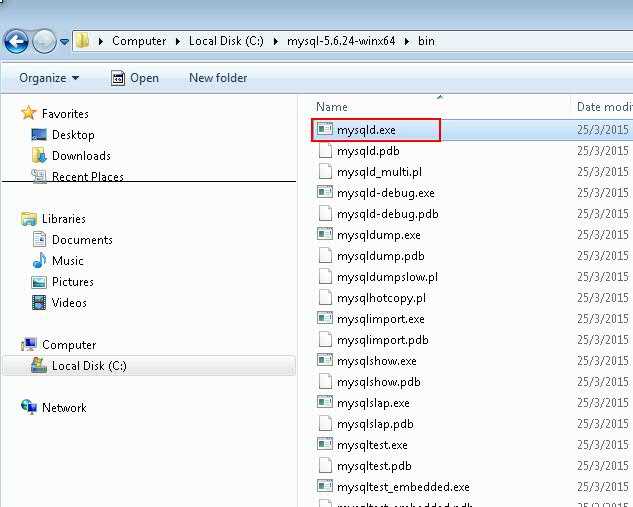Click the Documents library icon
Screen dimensions: 633x507
pyautogui.click(x=39, y=239)
